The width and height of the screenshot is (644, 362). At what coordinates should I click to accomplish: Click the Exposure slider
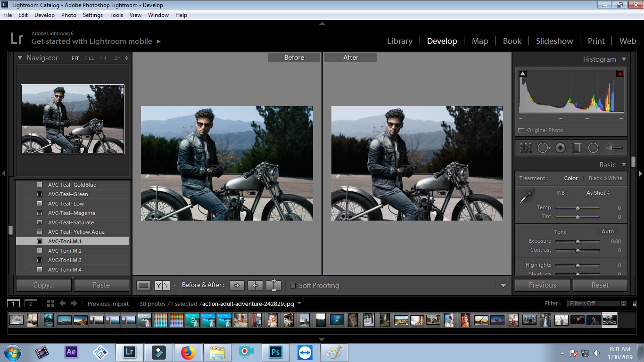tap(578, 241)
